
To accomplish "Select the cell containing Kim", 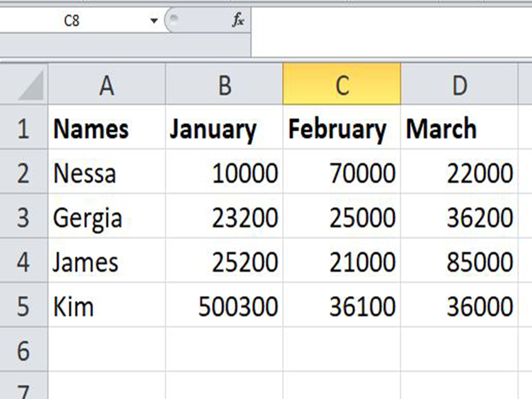I will (x=107, y=306).
